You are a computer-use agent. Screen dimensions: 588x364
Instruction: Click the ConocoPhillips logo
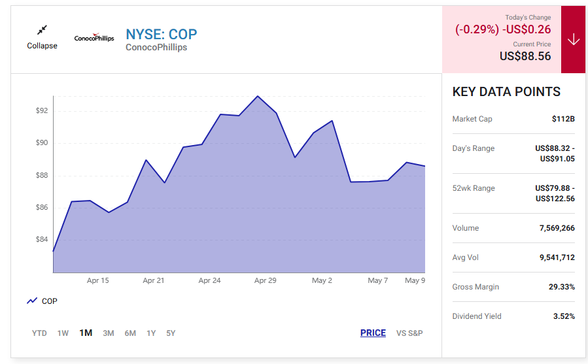tap(94, 37)
